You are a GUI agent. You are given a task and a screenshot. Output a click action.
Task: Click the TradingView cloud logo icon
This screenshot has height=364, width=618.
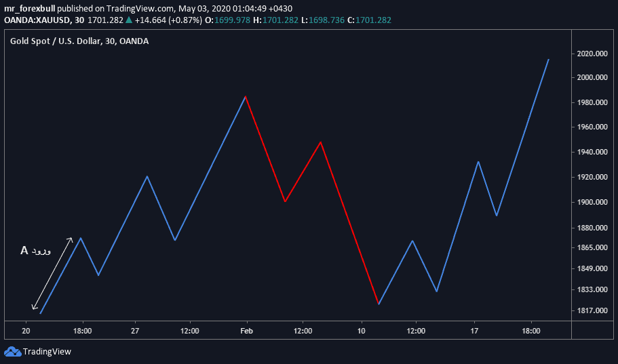point(12,351)
